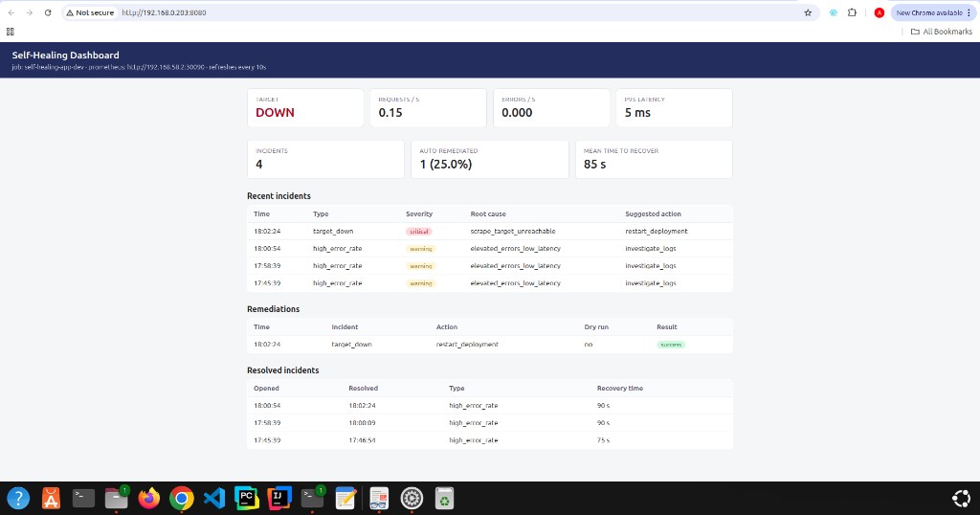980x515 pixels.
Task: Click the Root cause column header
Action: click(488, 213)
